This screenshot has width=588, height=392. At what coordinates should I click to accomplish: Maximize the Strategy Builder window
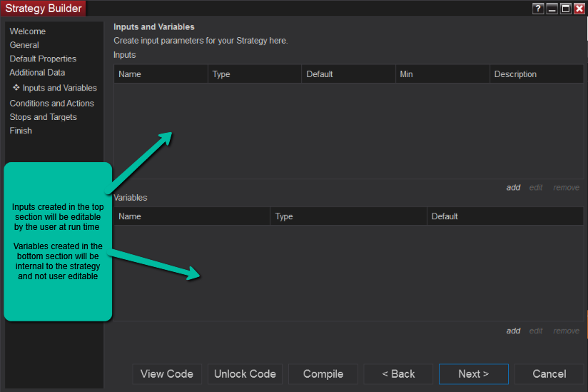(565, 9)
